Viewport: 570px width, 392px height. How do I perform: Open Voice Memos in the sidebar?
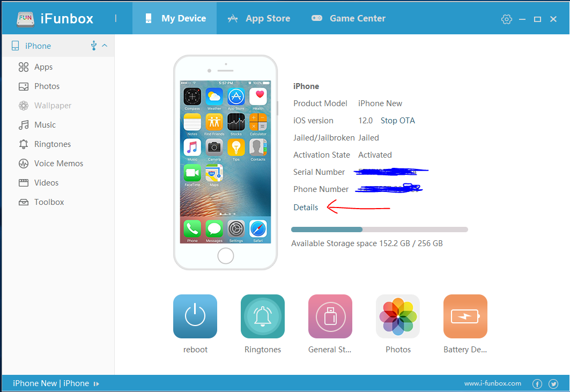[x=58, y=163]
